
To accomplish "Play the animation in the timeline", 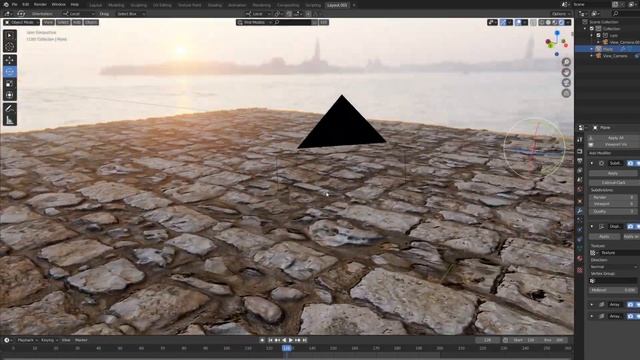I will (x=291, y=340).
